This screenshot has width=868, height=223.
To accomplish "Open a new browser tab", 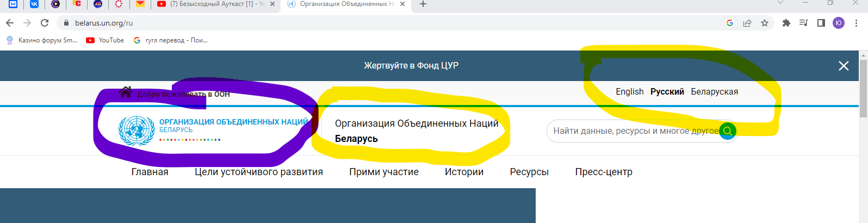I will (423, 4).
